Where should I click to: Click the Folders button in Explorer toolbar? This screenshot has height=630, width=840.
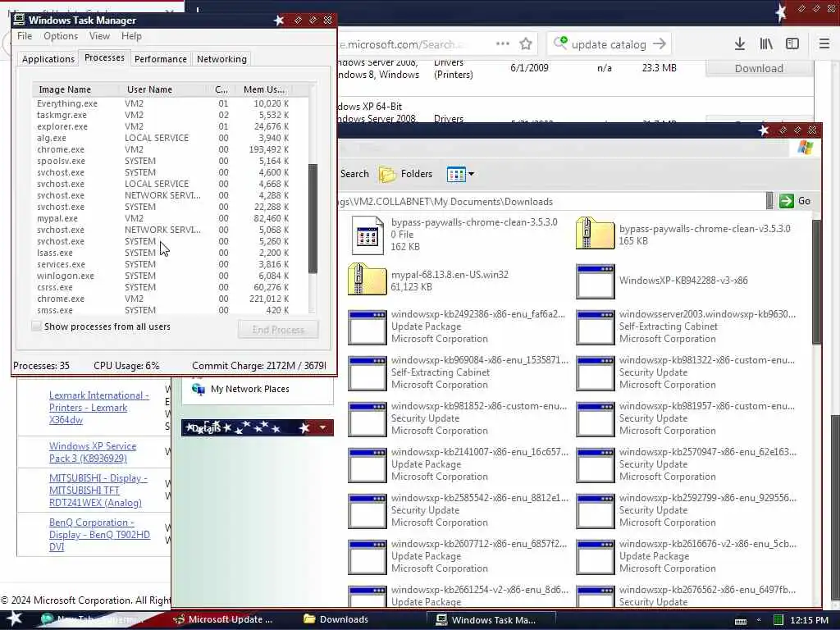405,174
